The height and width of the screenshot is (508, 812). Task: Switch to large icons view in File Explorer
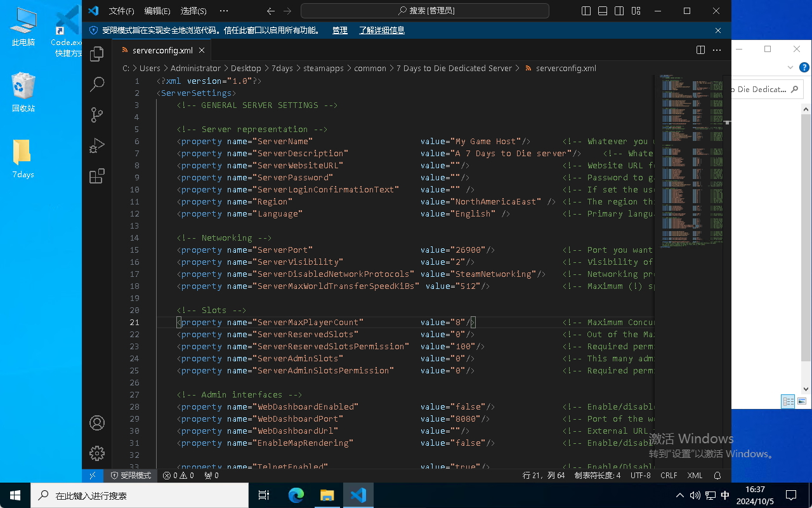click(802, 401)
